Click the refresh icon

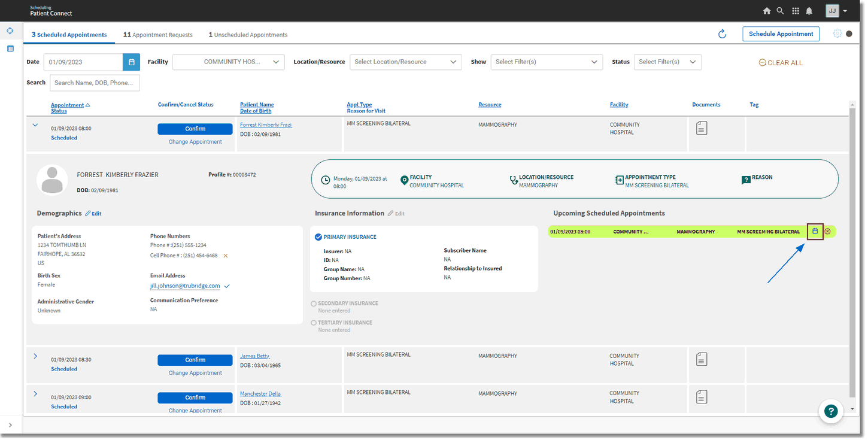722,34
